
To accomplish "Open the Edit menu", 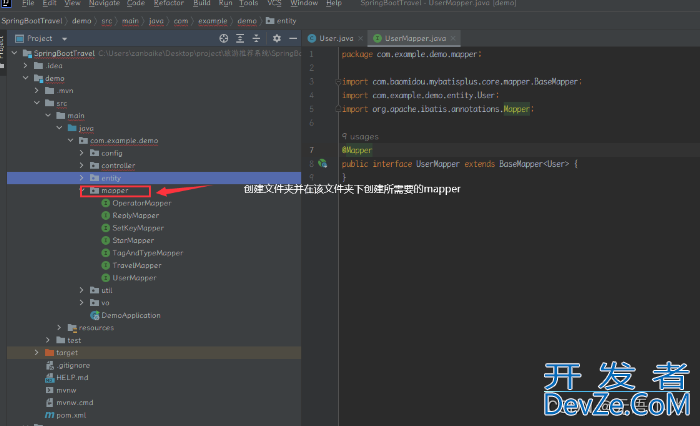I will click(x=50, y=3).
